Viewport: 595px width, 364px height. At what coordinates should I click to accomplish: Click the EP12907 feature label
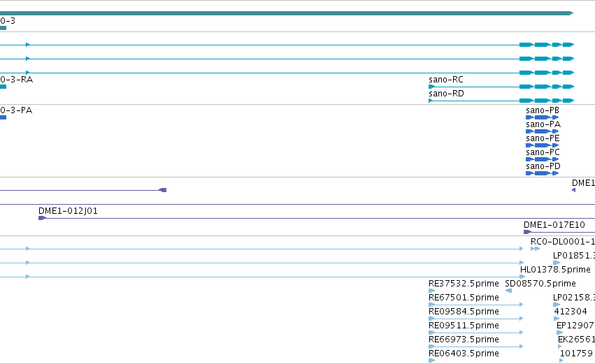tap(575, 326)
